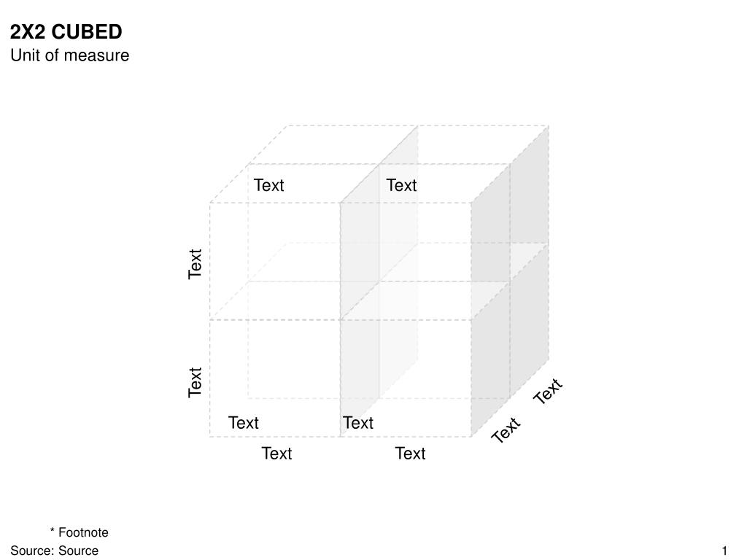Viewport: 747px width, 560px height.
Task: Select the top face of the cube
Action: [x=379, y=164]
